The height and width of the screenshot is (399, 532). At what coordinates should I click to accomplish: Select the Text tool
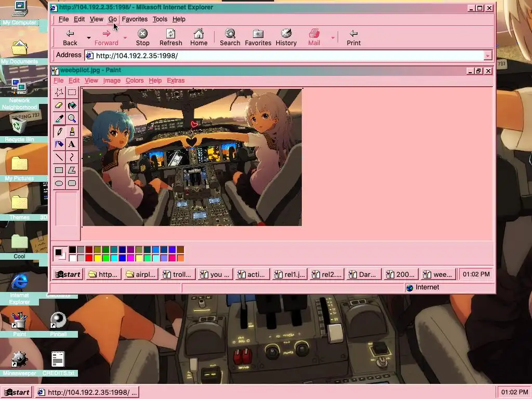point(72,144)
